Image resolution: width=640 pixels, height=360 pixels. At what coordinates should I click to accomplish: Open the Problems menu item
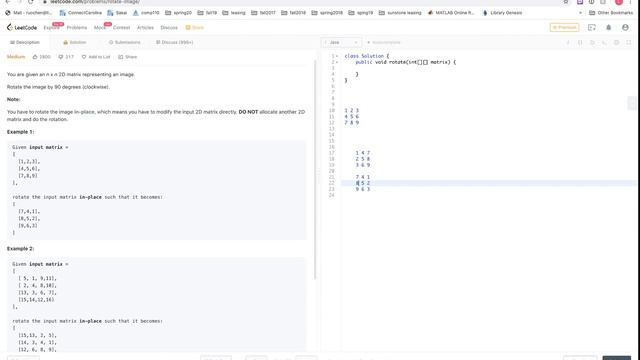(77, 28)
